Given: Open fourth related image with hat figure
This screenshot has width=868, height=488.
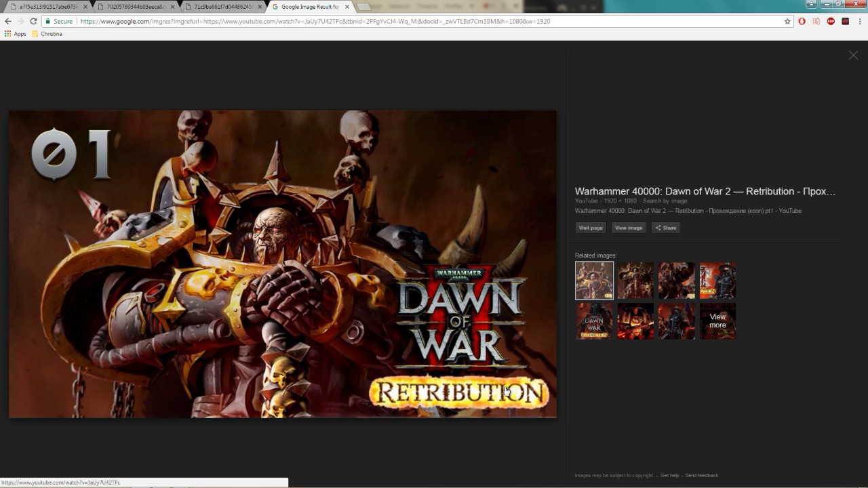Looking at the screenshot, I should click(x=717, y=281).
